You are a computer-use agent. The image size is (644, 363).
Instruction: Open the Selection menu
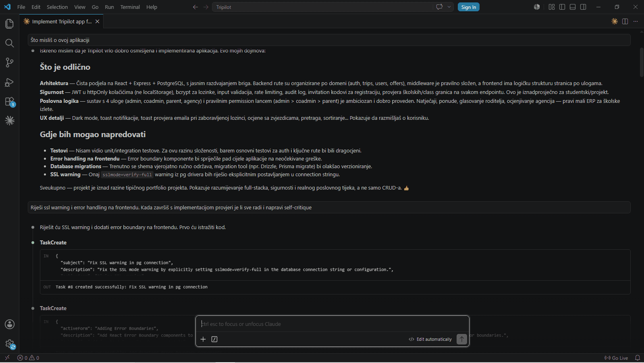tap(57, 7)
